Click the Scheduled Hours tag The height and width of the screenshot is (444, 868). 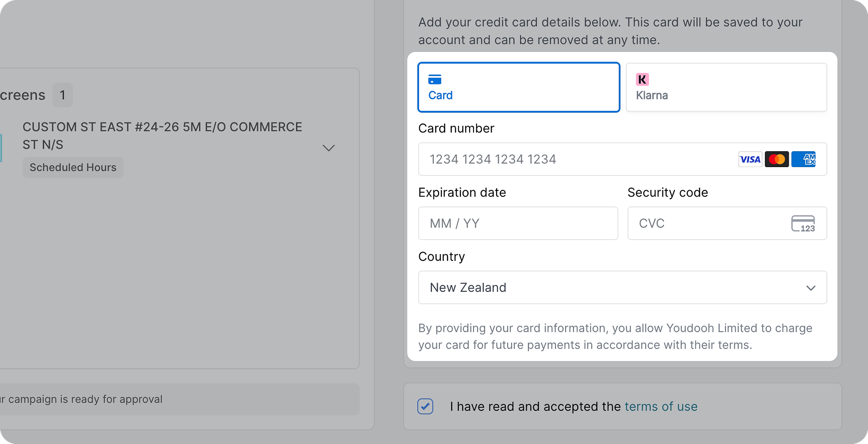73,167
